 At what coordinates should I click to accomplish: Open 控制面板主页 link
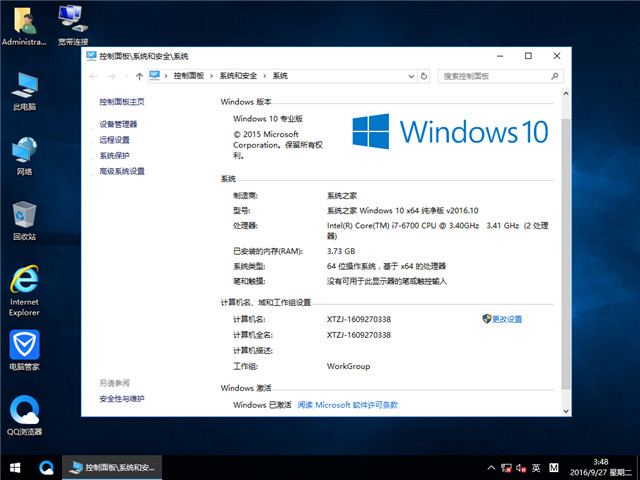122,102
